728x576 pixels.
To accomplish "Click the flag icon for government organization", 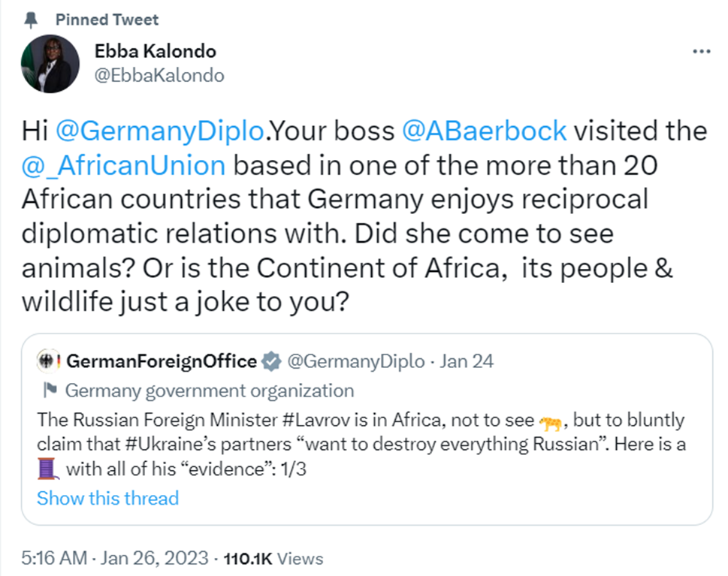I will tap(50, 391).
